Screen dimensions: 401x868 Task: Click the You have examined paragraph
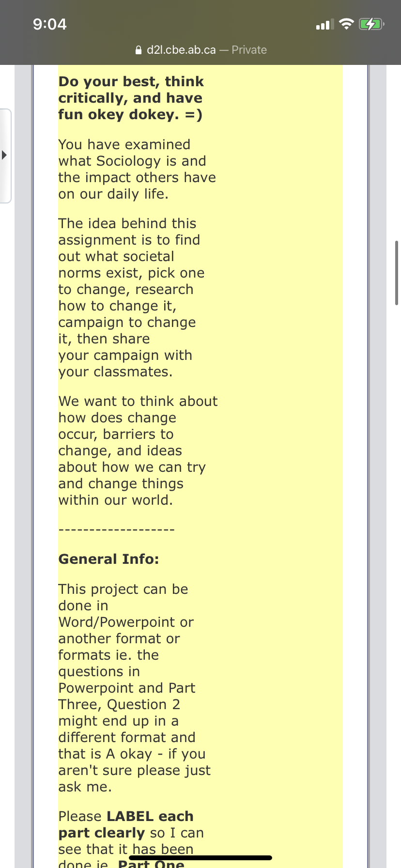pyautogui.click(x=137, y=169)
